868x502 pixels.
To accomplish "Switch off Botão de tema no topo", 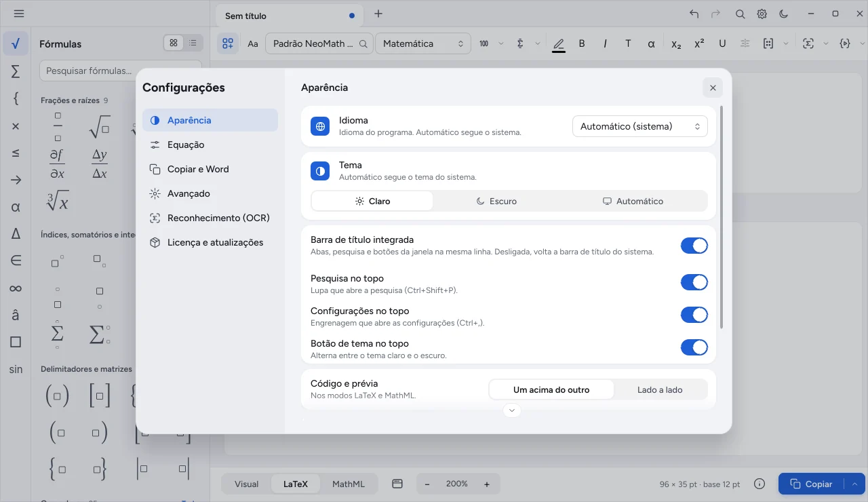I will coord(694,347).
